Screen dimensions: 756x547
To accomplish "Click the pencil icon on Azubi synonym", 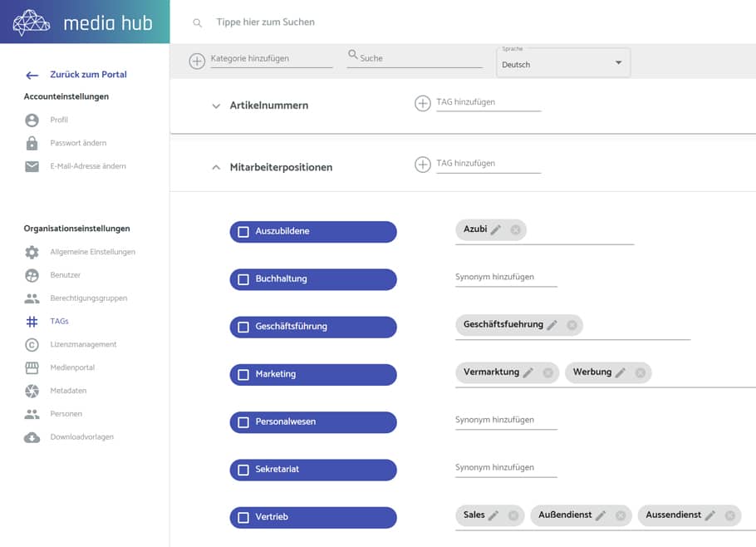I will [x=496, y=230].
